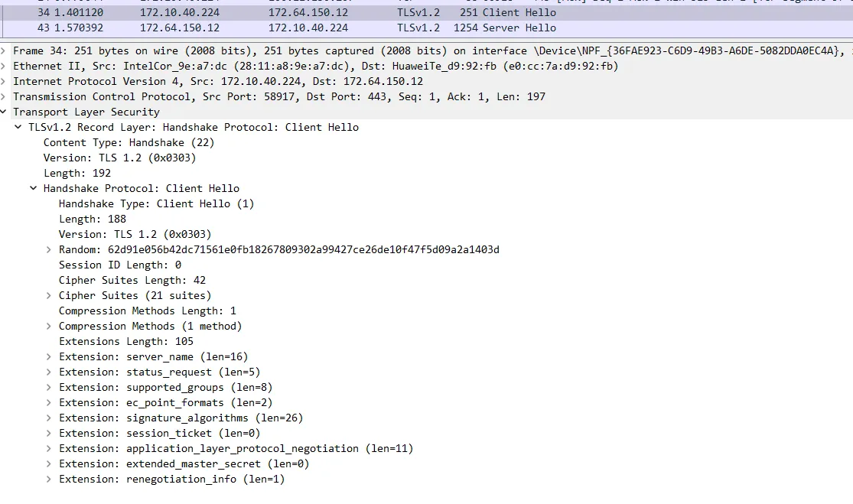Select packet 43 Server Hello row
The image size is (853, 504).
[x=306, y=28]
